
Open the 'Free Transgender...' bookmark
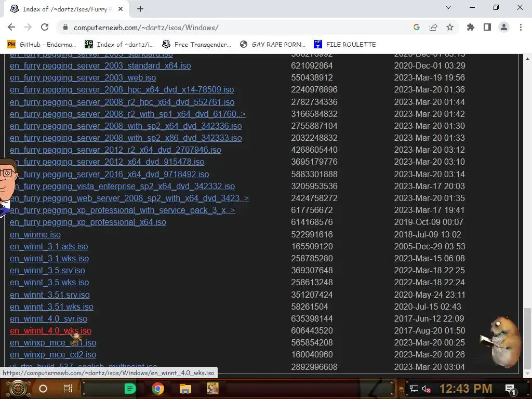pos(196,45)
